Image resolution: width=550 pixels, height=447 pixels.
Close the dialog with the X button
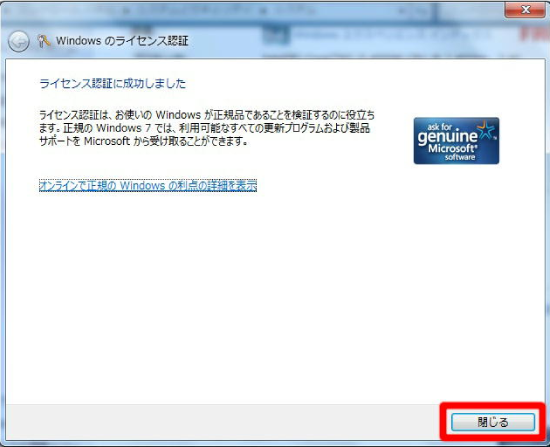(525, 9)
